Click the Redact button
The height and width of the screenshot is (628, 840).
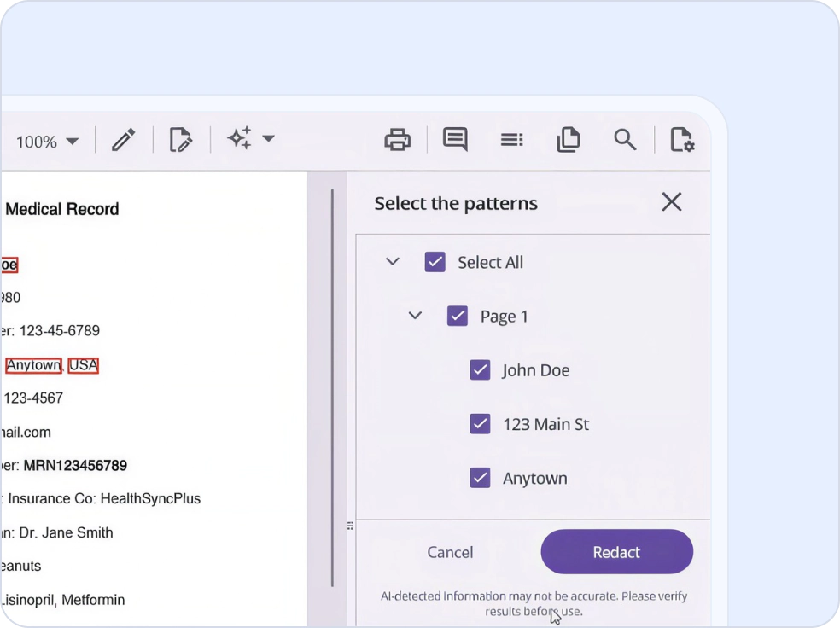(616, 552)
